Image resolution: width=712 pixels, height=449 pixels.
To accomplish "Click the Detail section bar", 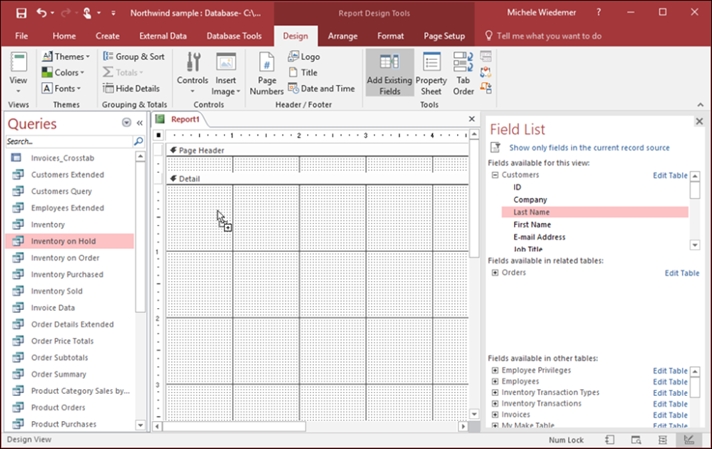I will point(318,179).
